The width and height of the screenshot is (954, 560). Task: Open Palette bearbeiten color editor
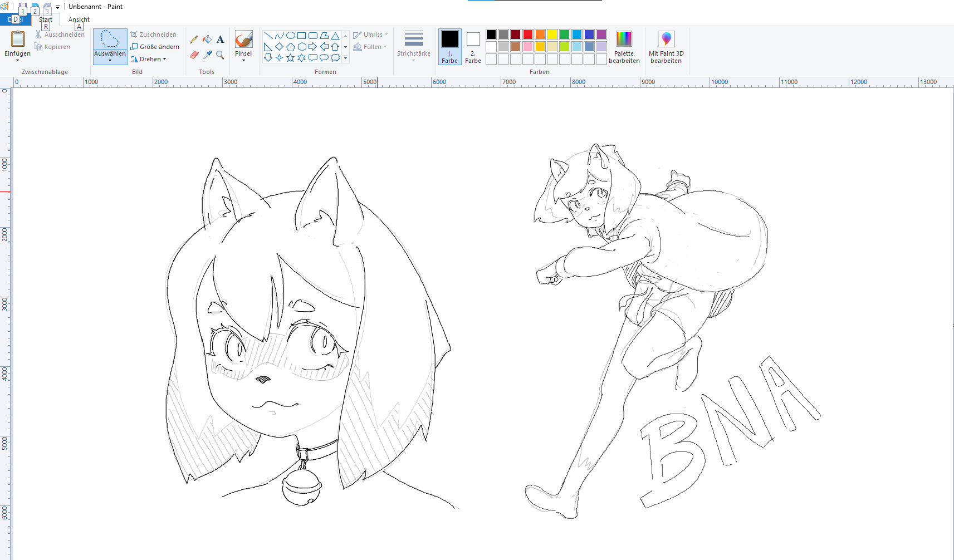pyautogui.click(x=624, y=47)
